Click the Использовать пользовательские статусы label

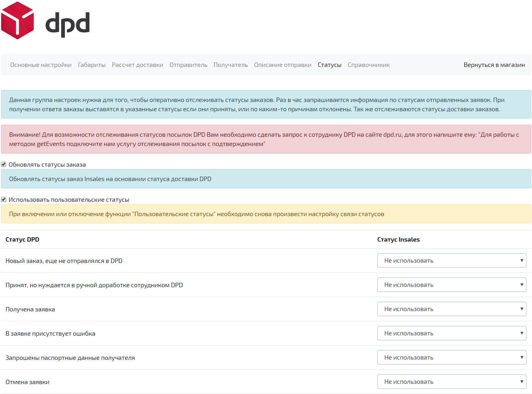point(69,200)
